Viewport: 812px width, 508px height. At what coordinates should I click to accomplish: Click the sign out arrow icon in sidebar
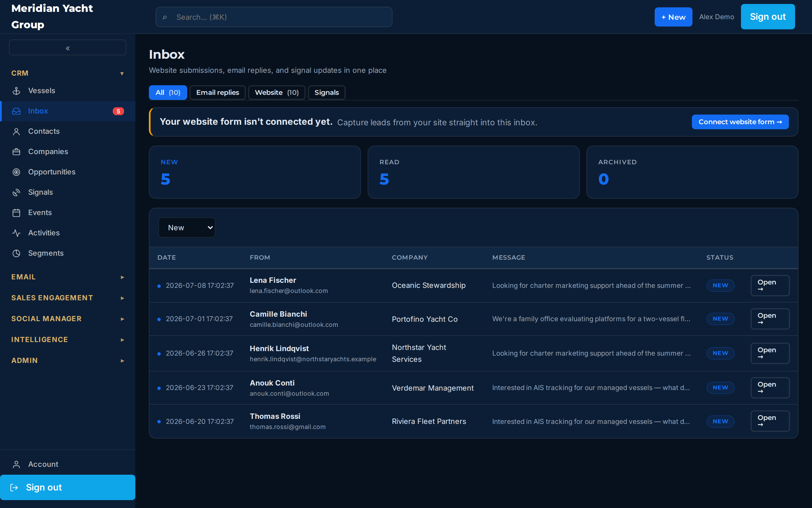coord(14,487)
